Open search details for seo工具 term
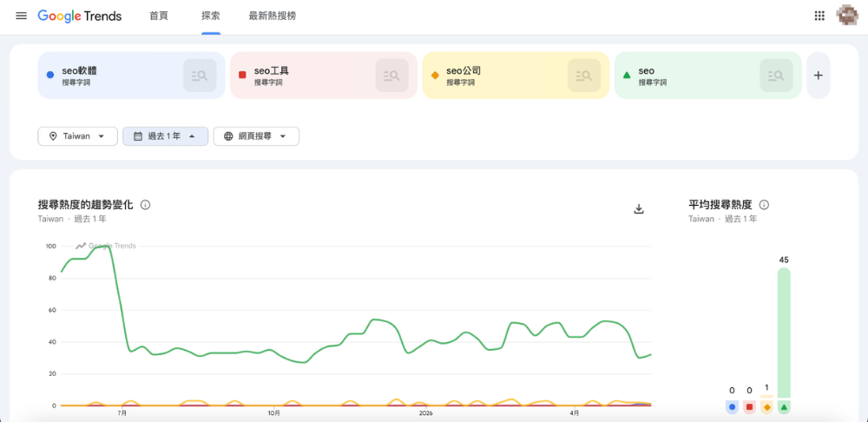This screenshot has height=422, width=868. 392,76
